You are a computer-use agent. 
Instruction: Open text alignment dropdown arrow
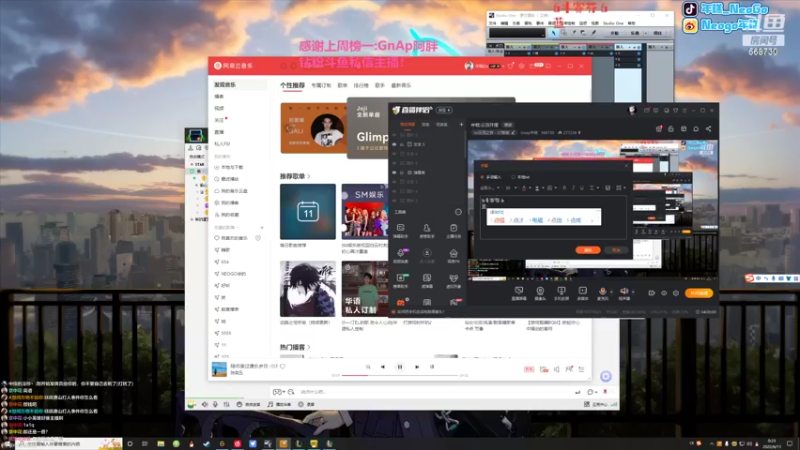(598, 188)
